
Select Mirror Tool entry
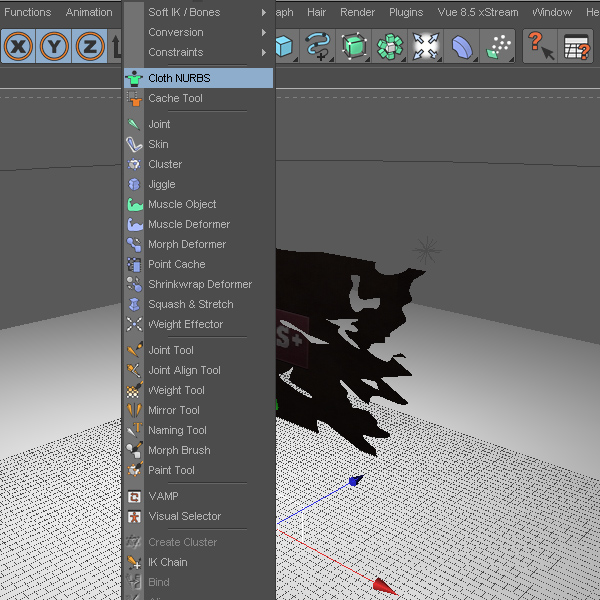[198, 410]
